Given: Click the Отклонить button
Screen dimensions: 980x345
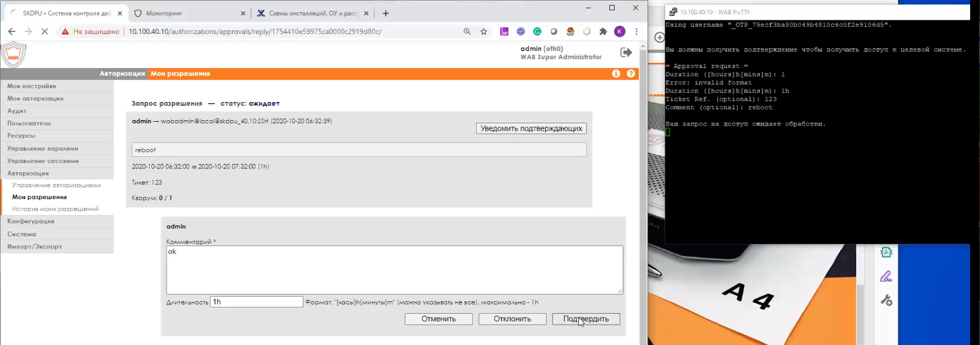Looking at the screenshot, I should tap(512, 319).
